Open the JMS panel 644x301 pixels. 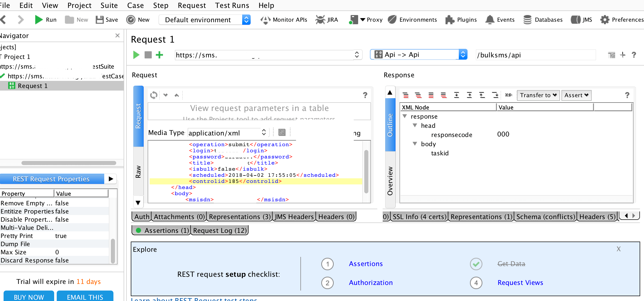click(x=581, y=20)
